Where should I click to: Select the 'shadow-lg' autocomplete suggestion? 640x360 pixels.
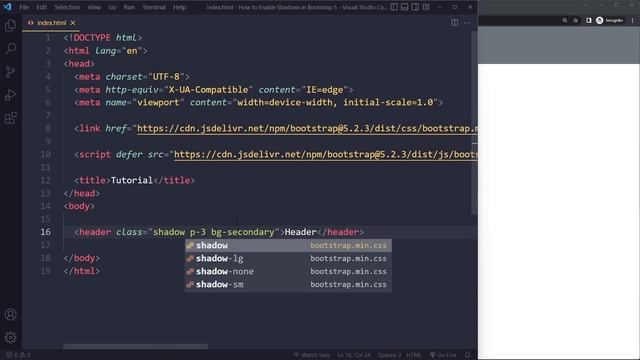pos(288,258)
